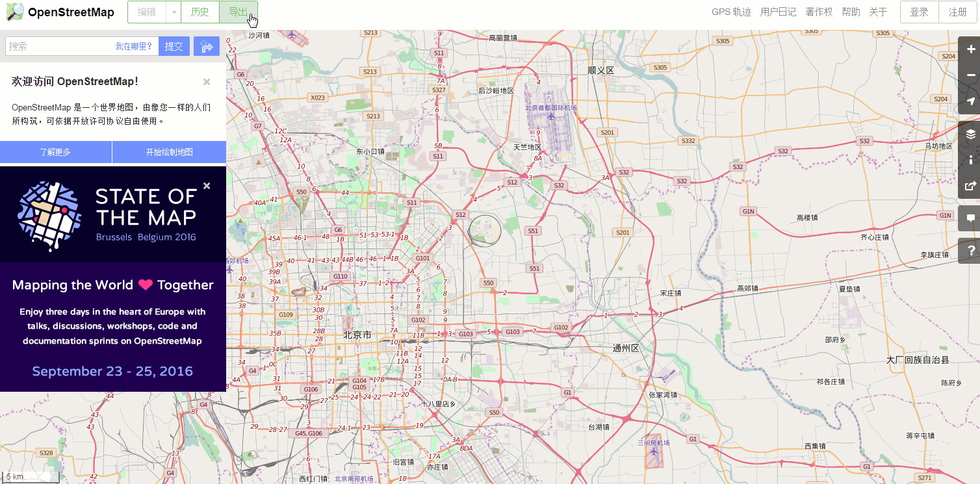Click the 开始绘制地图 start mapping button
This screenshot has height=484, width=980.
click(169, 152)
